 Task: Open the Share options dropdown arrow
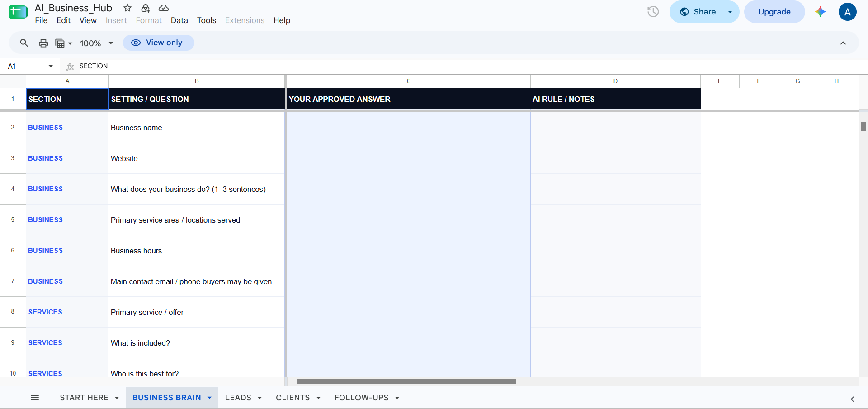point(730,12)
